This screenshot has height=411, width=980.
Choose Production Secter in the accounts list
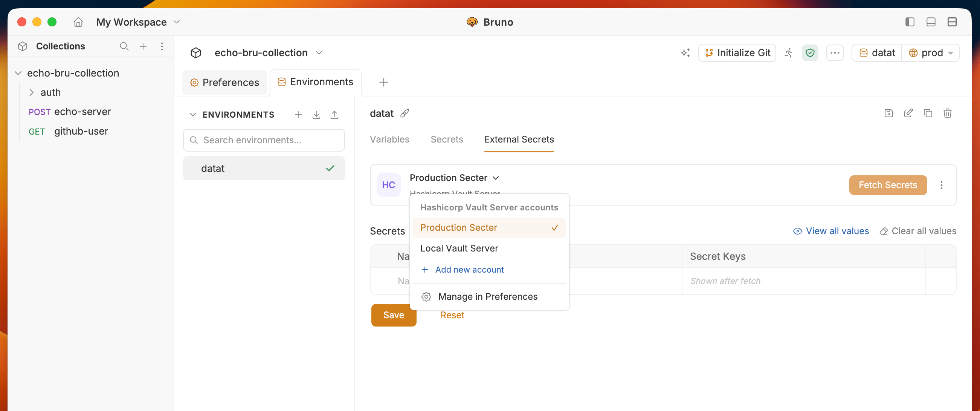tap(489, 228)
